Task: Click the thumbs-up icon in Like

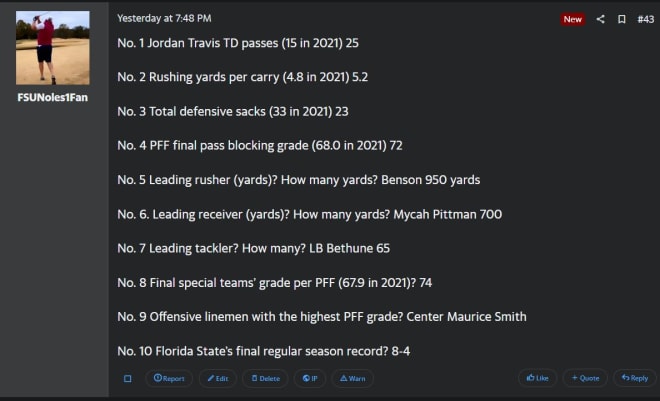Action: 530,377
